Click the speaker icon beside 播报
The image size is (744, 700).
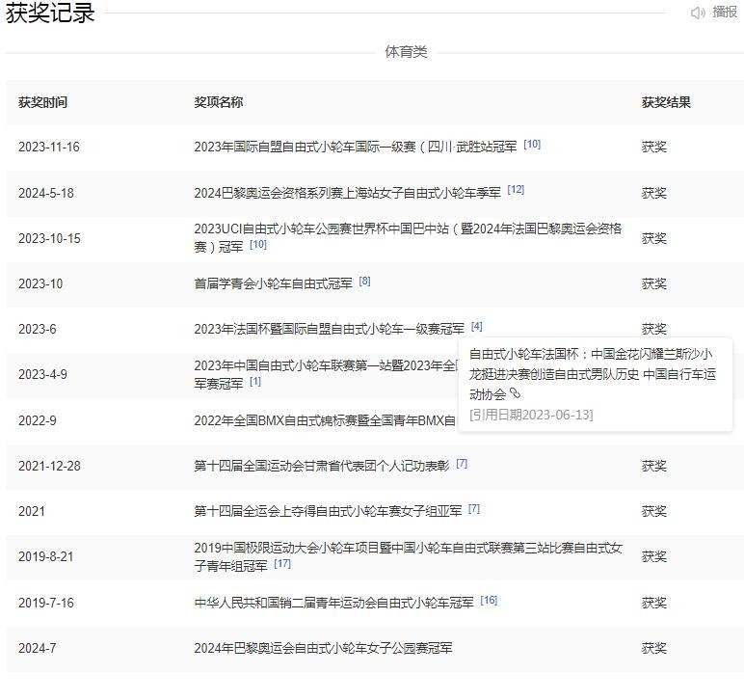699,13
